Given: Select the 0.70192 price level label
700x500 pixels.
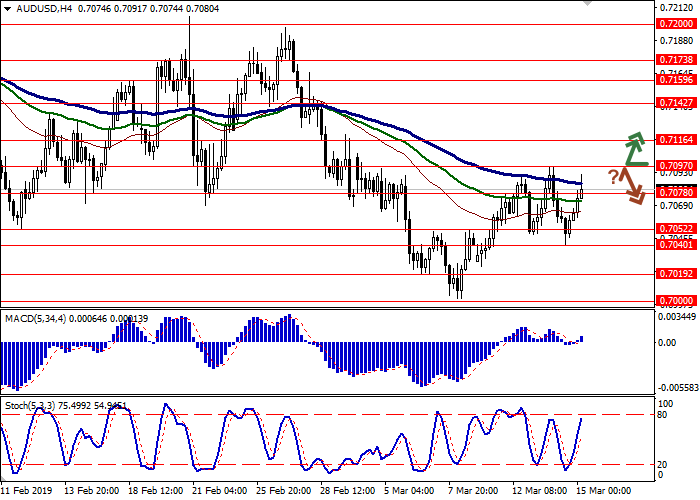Looking at the screenshot, I should click(x=676, y=273).
